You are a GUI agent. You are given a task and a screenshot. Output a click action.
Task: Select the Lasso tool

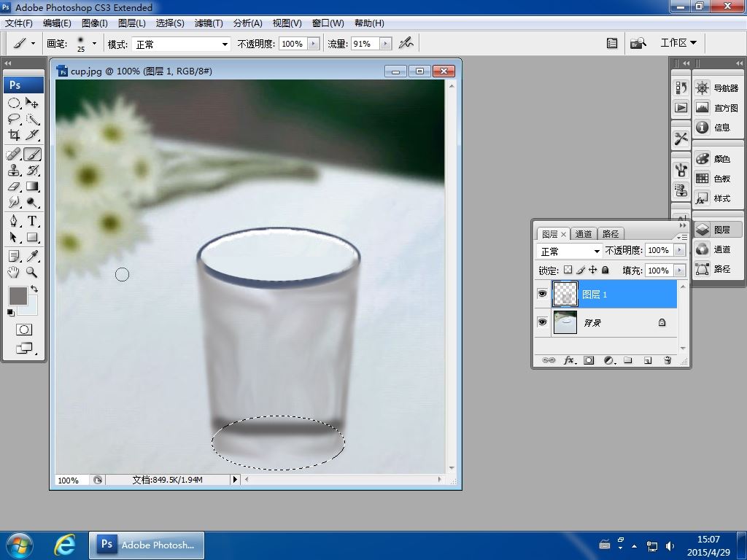click(14, 119)
